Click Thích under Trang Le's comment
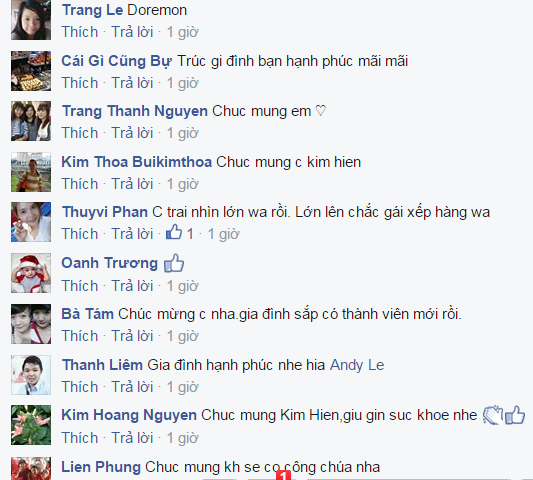This screenshot has height=480, width=533. (x=80, y=32)
